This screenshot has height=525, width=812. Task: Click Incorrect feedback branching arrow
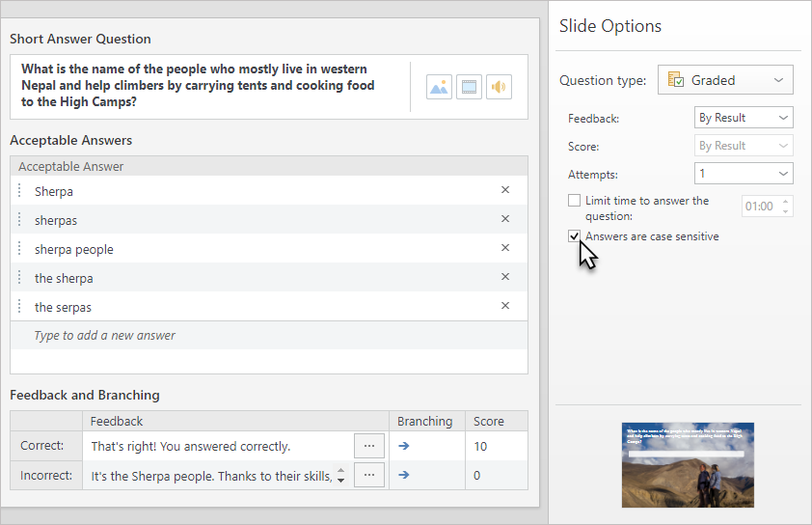coord(404,475)
